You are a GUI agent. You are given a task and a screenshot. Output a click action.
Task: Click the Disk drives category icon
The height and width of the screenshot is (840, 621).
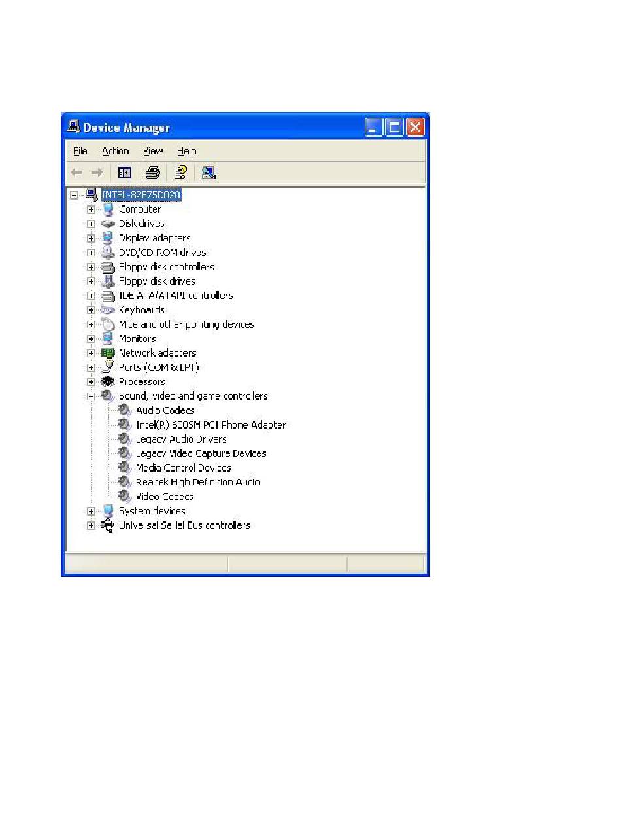click(x=108, y=224)
